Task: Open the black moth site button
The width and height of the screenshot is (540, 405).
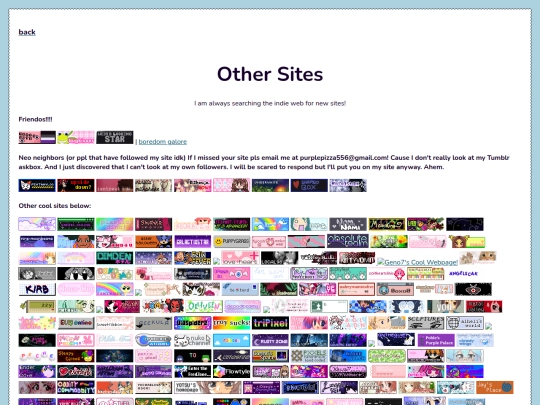Action: click(x=473, y=289)
